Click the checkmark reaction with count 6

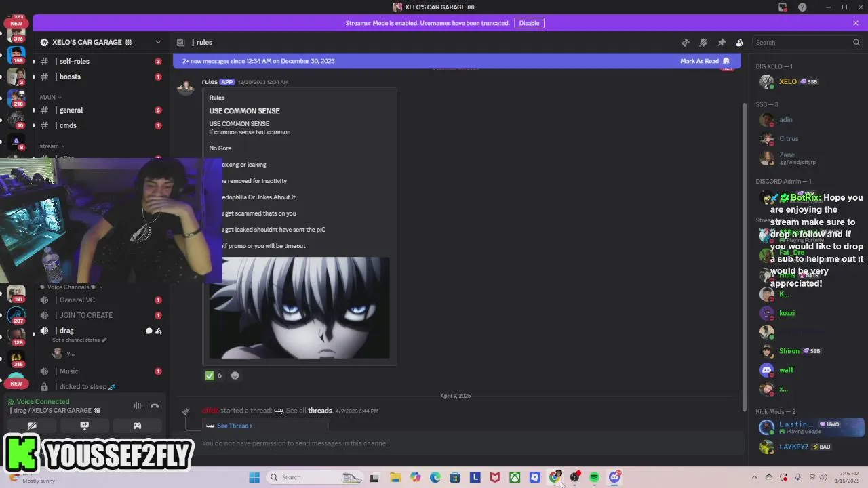point(214,375)
